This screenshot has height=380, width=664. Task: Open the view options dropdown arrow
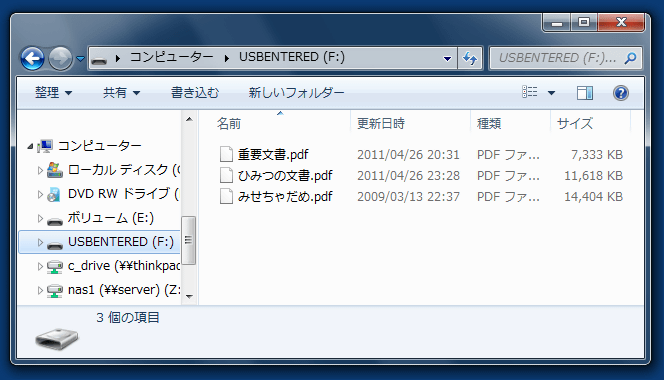click(x=551, y=93)
